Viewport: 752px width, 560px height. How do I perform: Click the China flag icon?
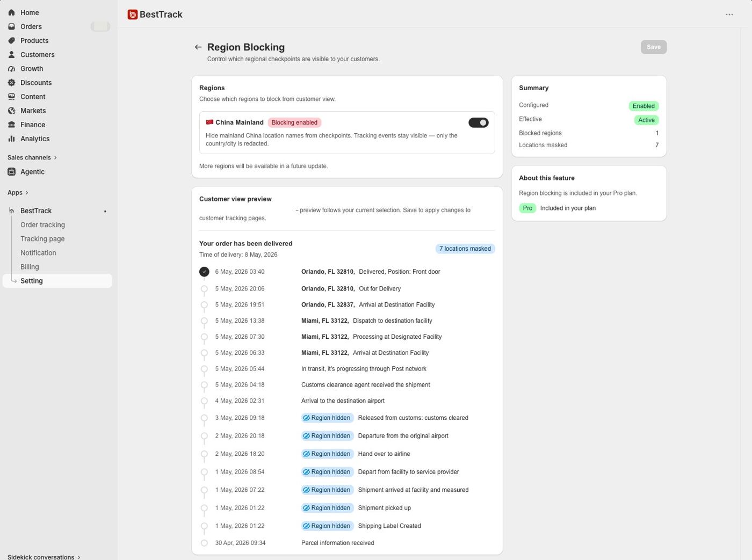click(209, 122)
